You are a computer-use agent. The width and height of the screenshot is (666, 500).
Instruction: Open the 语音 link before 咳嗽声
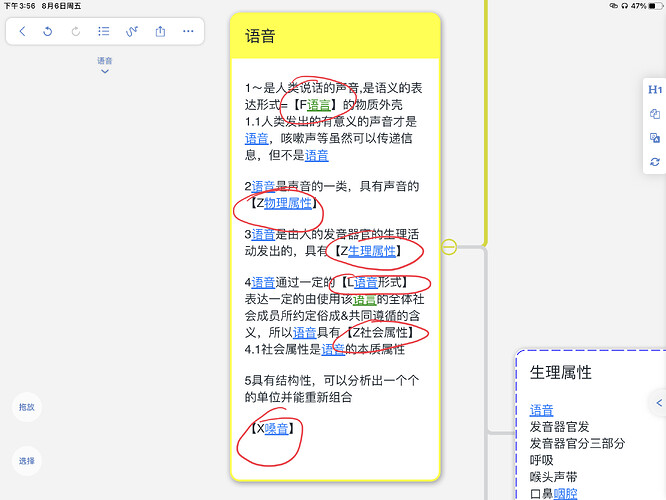pyautogui.click(x=257, y=138)
